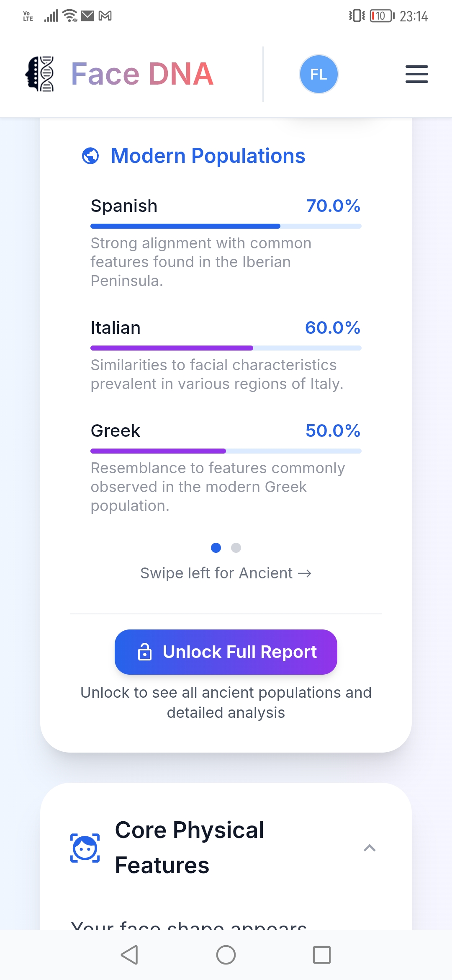Tap the face scan icon for Core Physical Features
452x980 pixels.
(x=85, y=848)
